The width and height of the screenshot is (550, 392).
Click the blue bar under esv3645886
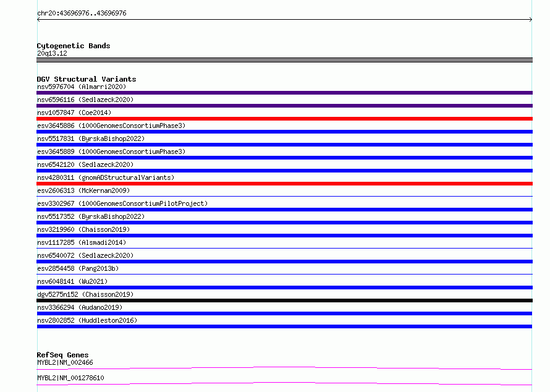(284, 132)
